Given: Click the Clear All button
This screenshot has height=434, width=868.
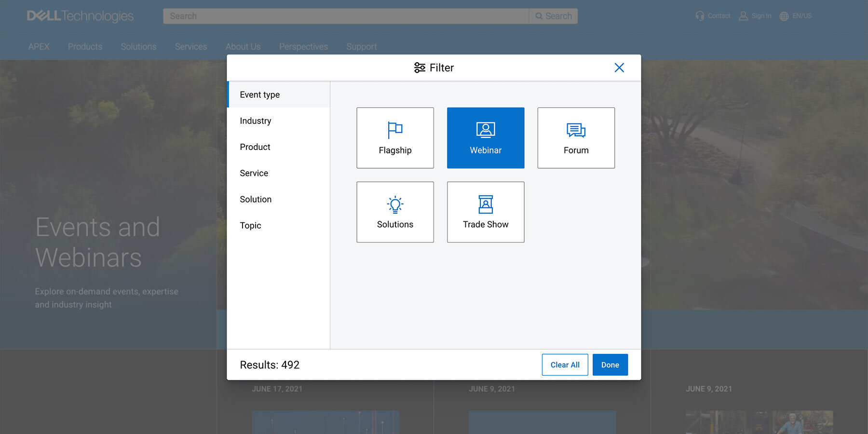Looking at the screenshot, I should click(x=565, y=365).
